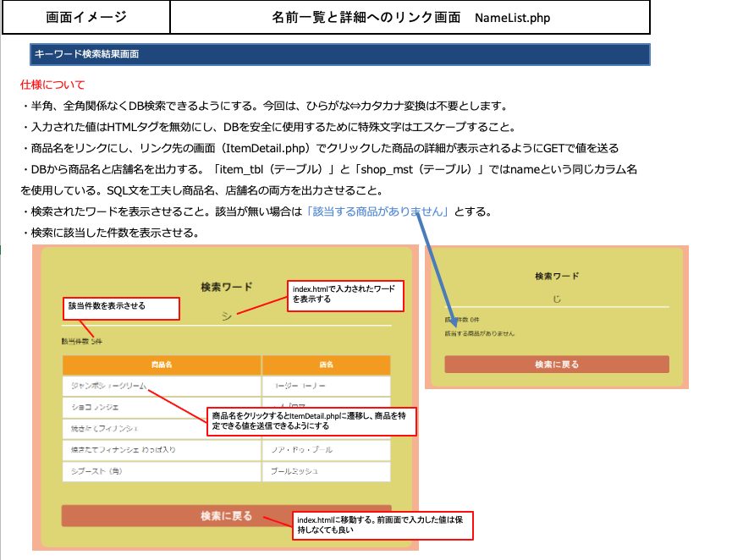Click the blue キーワード検索結果画面 header bar
This screenshot has width=743, height=560.
tap(339, 54)
